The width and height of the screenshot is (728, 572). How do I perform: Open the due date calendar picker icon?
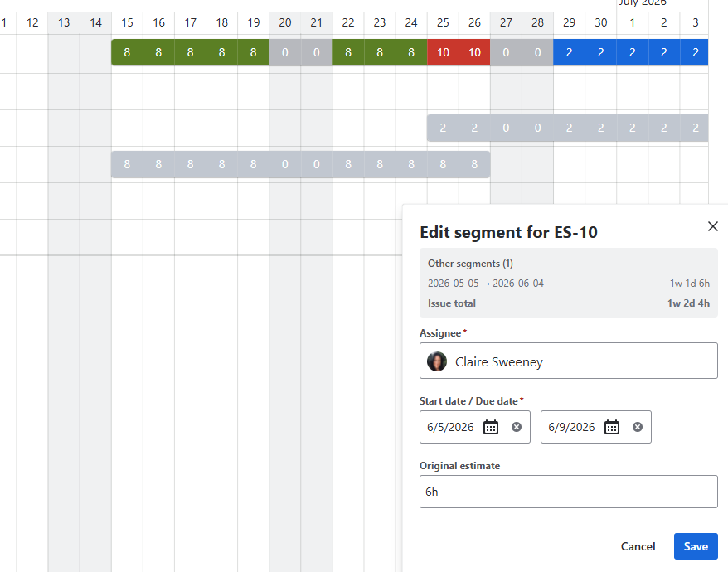tap(611, 427)
